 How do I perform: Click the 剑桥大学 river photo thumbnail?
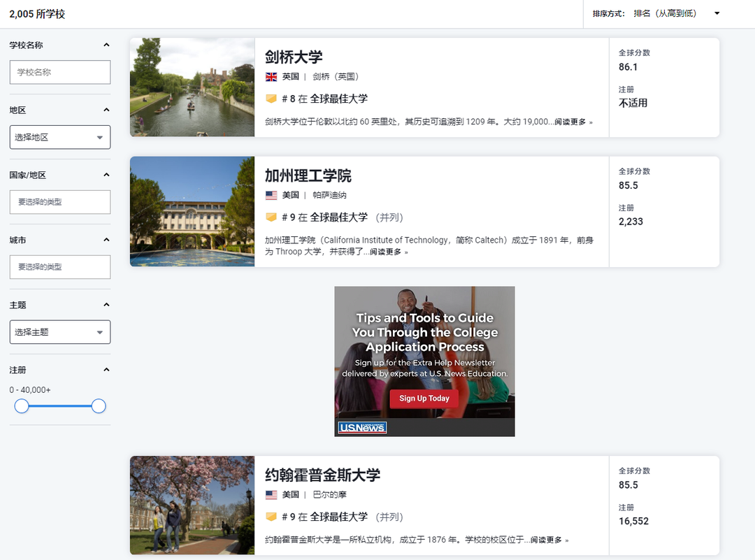(192, 87)
